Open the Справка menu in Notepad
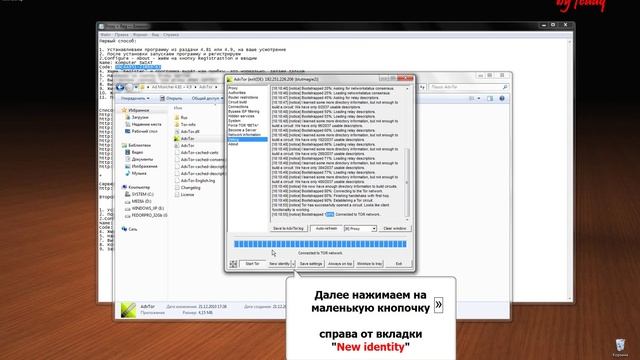Image resolution: width=640 pixels, height=360 pixels. pyautogui.click(x=171, y=35)
